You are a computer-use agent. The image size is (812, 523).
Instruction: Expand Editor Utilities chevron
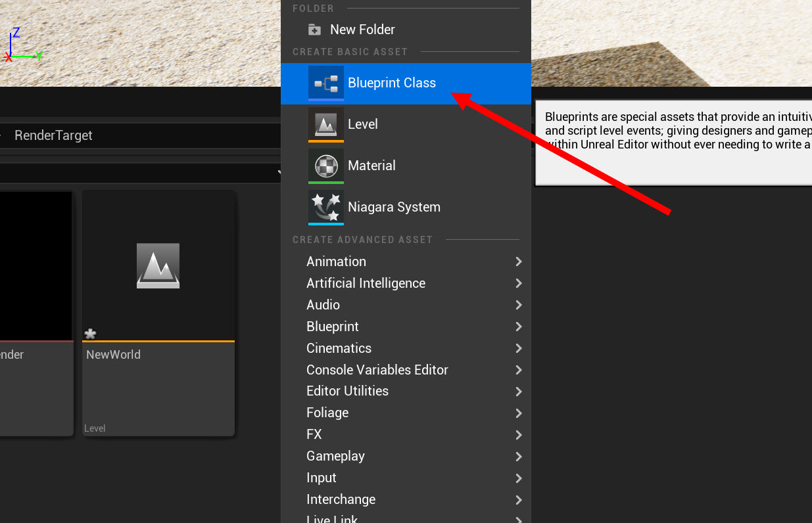[519, 392]
